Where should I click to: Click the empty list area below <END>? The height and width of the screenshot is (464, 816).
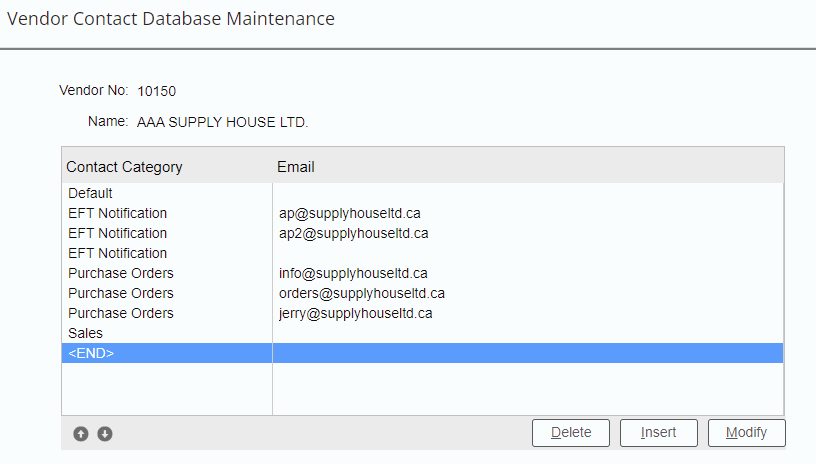tap(420, 388)
